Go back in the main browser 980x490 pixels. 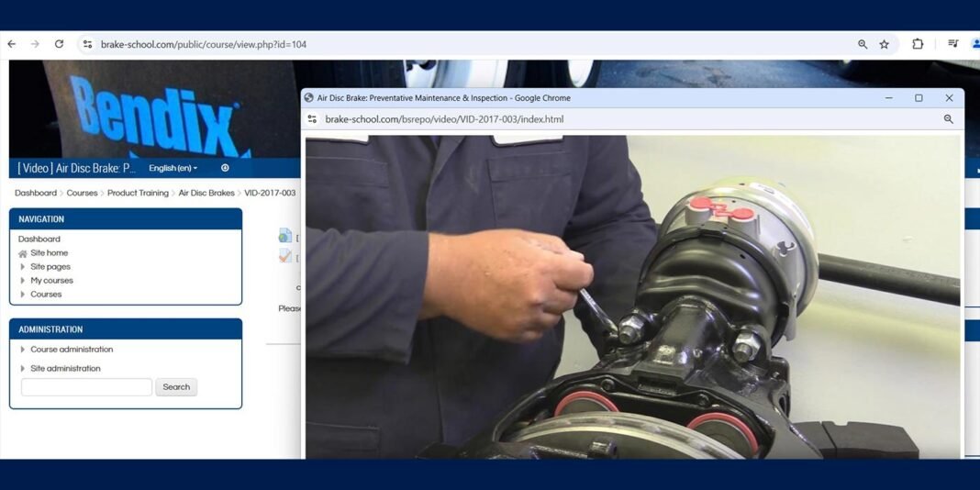tap(12, 44)
